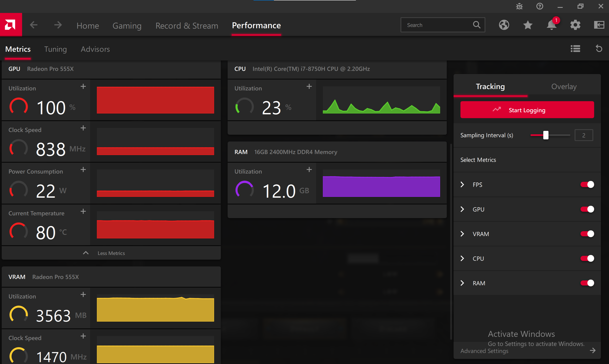Switch to list view icon
609x364 pixels.
pyautogui.click(x=575, y=49)
